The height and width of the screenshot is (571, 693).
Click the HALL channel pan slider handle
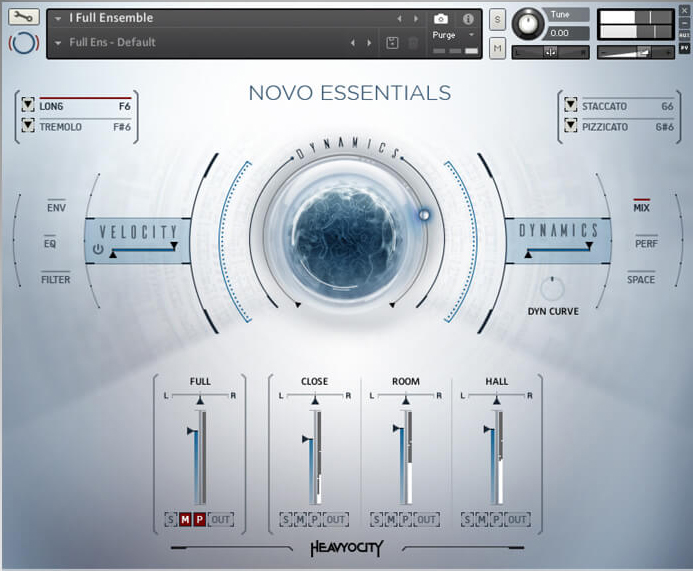496,400
